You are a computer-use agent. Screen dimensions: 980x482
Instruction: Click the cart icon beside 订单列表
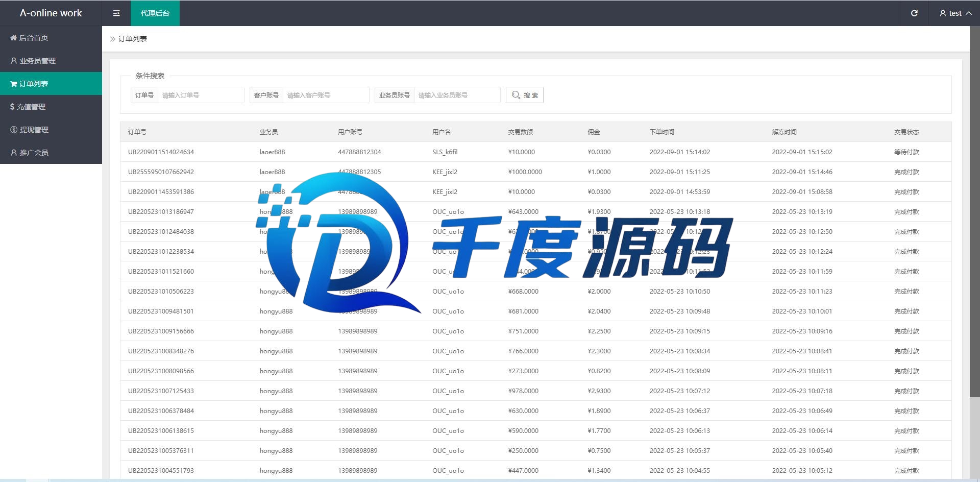pyautogui.click(x=14, y=84)
